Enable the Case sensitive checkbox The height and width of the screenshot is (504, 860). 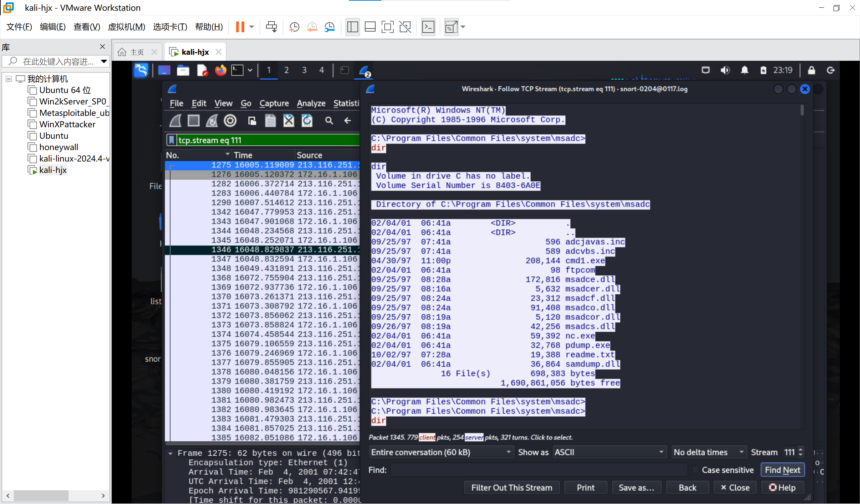pos(695,470)
